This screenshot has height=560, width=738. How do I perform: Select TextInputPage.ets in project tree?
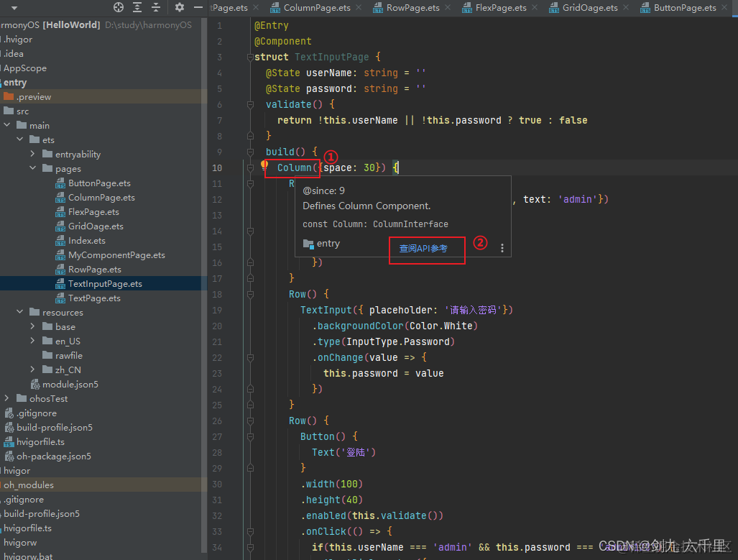105,283
